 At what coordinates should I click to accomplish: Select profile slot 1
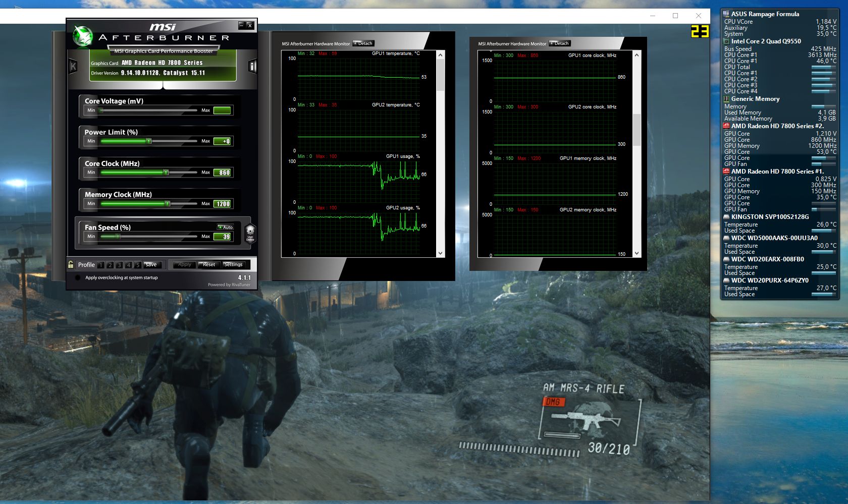pyautogui.click(x=101, y=265)
